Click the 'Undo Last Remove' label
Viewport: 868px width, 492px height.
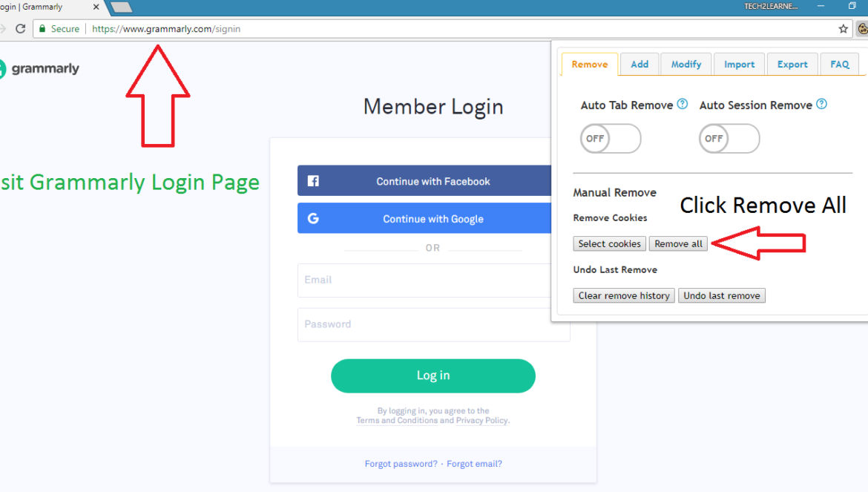[615, 270]
